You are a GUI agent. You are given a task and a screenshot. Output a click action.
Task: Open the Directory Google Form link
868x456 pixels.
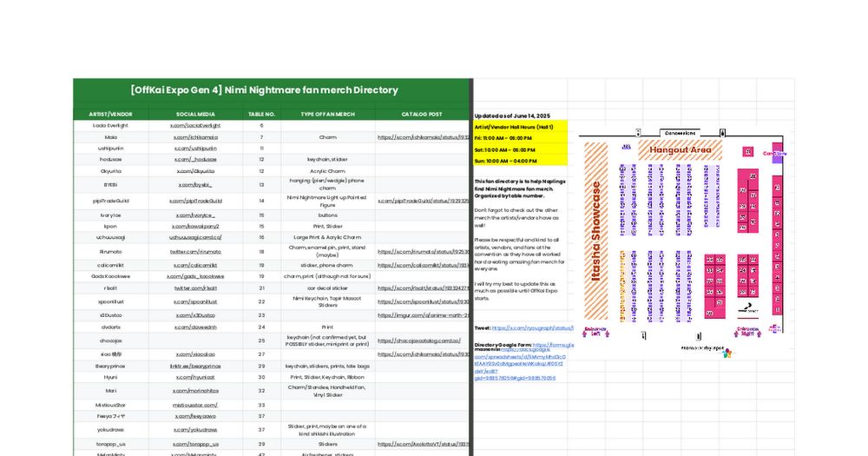(553, 345)
